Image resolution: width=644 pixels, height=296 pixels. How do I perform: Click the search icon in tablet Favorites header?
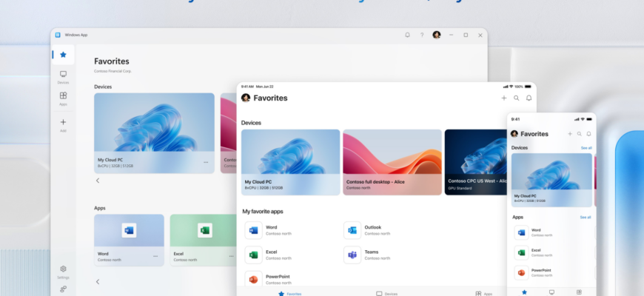tap(516, 98)
